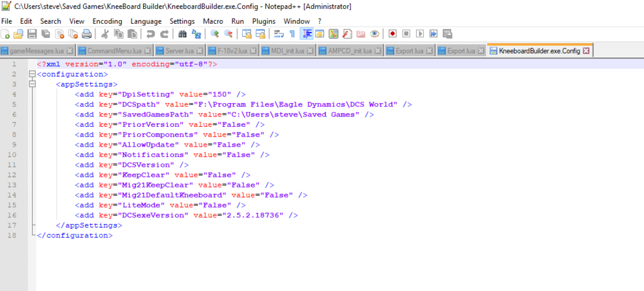The height and width of the screenshot is (291, 644).
Task: Close the gameMessages.lua tab
Action: [x=70, y=51]
